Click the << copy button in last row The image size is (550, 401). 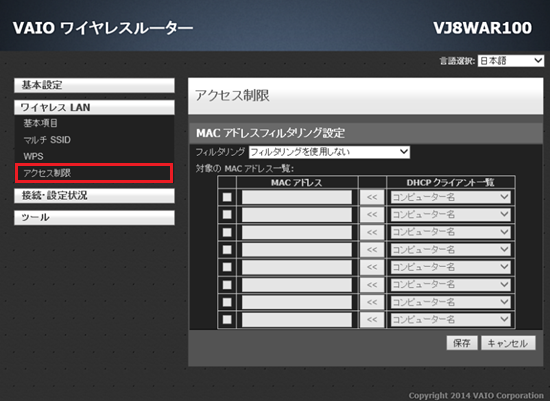(x=372, y=320)
